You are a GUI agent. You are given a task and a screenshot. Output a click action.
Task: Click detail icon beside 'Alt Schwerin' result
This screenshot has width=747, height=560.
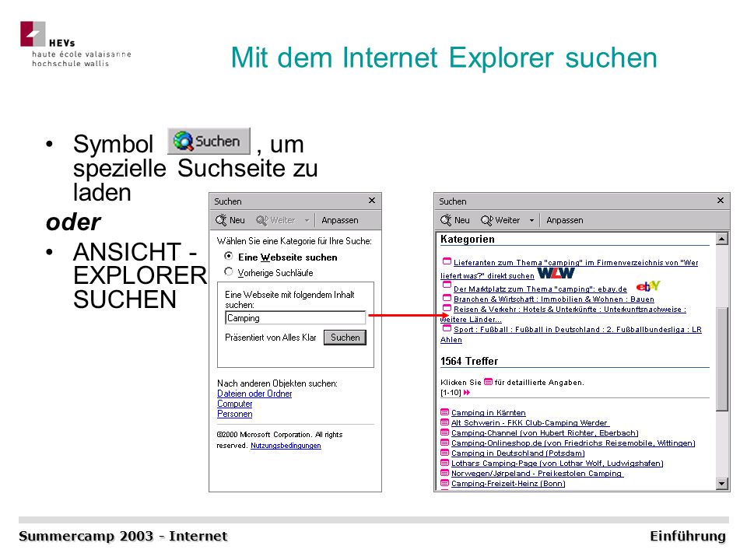point(444,422)
